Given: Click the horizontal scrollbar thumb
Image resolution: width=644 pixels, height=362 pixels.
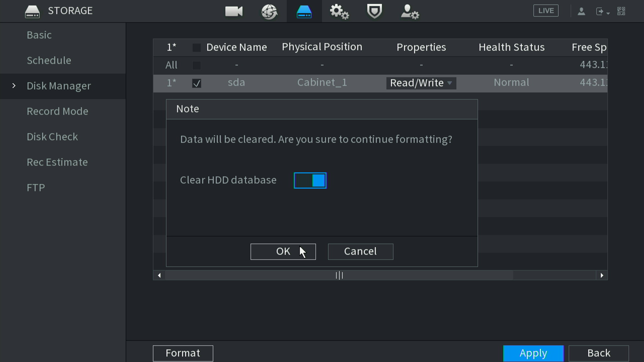Looking at the screenshot, I should click(x=339, y=275).
